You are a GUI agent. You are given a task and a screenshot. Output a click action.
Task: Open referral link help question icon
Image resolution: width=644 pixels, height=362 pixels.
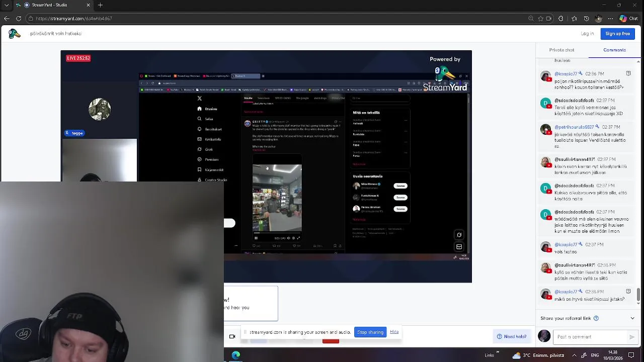point(596,318)
